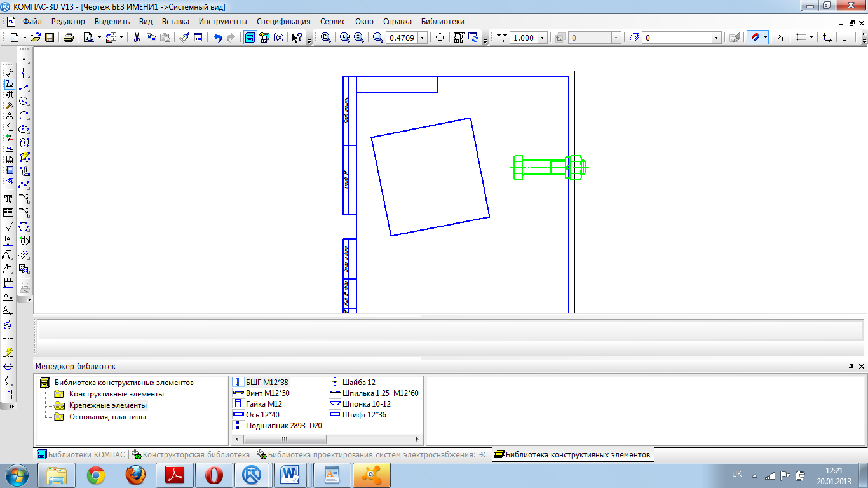Select the line segment tool
Viewport: 868px width, 488px height.
[x=24, y=87]
